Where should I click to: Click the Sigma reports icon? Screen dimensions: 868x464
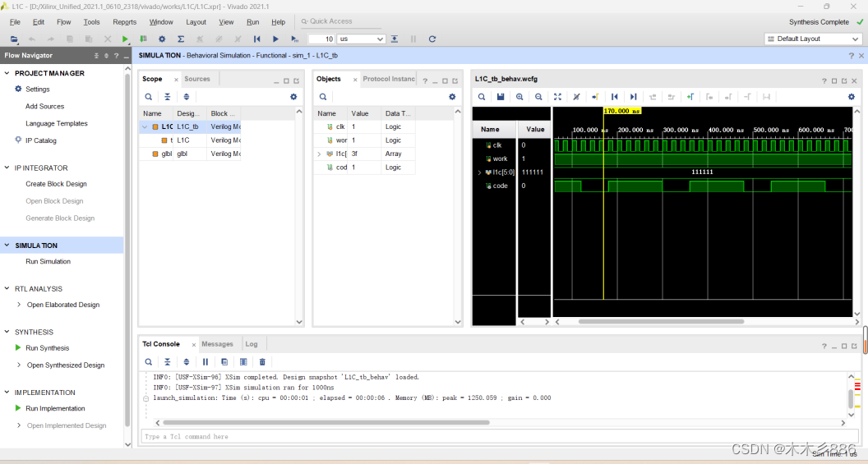point(181,39)
